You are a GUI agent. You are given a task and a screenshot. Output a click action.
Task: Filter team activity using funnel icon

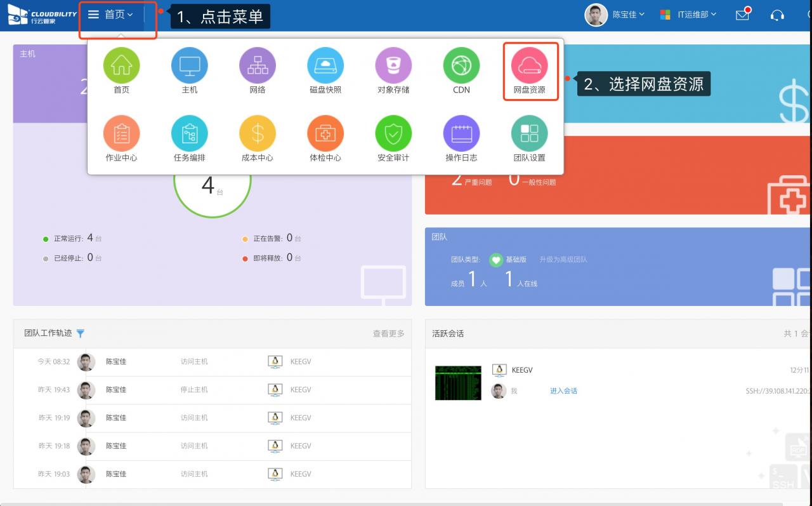click(x=81, y=333)
